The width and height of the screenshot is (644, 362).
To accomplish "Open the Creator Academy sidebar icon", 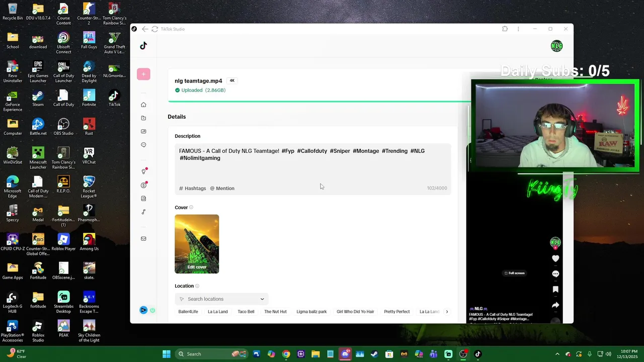I will 143,199.
